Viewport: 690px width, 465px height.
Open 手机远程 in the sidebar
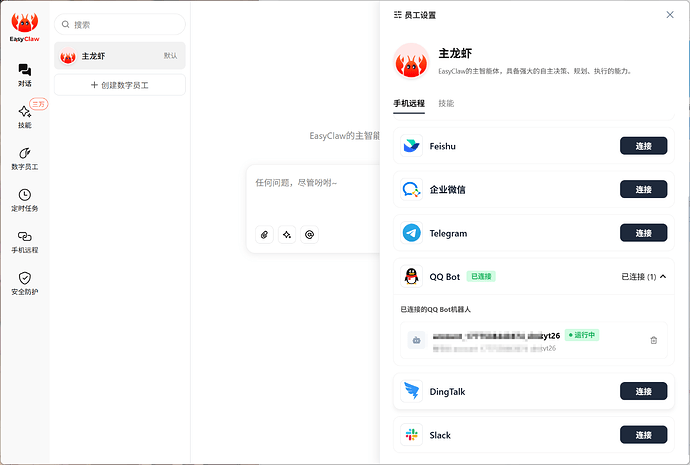tap(25, 242)
